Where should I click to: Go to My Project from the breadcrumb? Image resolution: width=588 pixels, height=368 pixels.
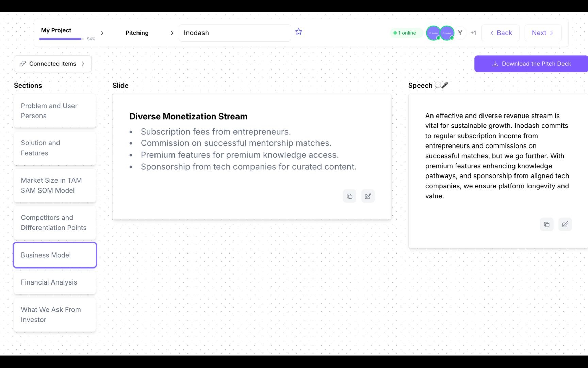56,30
